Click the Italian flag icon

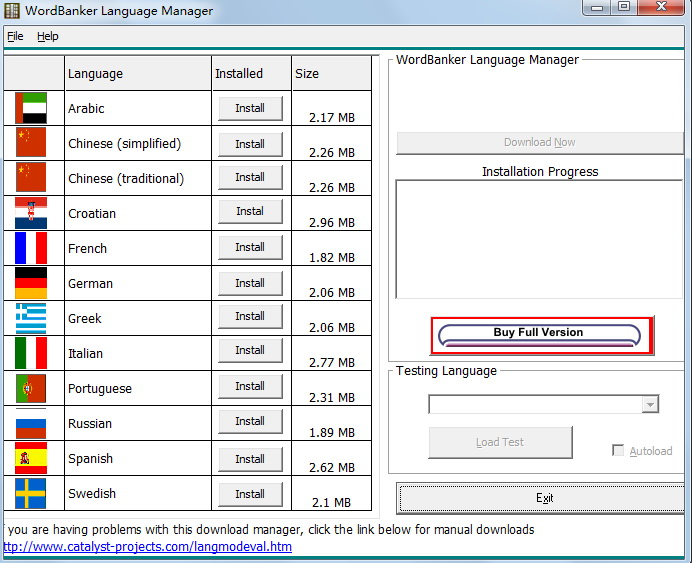(x=31, y=353)
